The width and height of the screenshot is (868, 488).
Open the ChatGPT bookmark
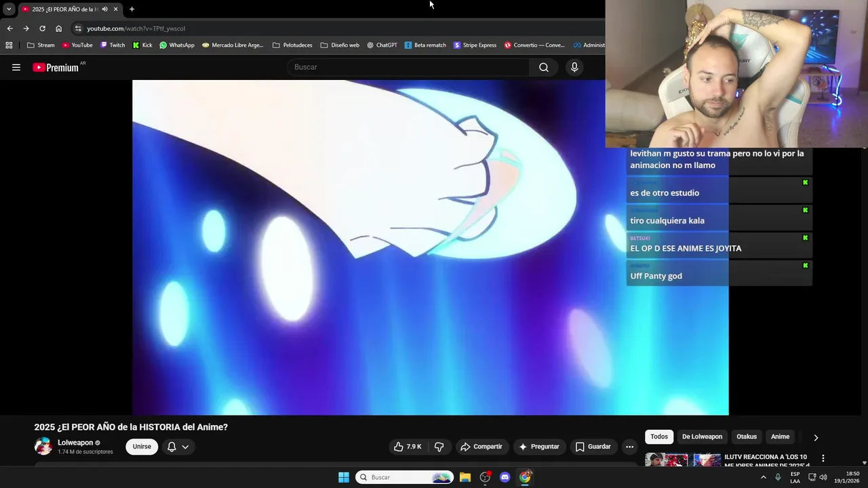coord(382,45)
